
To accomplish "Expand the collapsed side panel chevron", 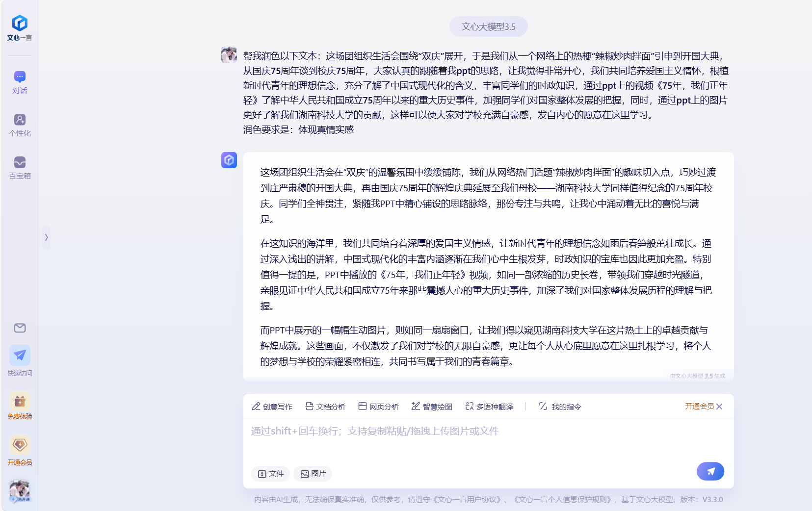I will coord(46,237).
